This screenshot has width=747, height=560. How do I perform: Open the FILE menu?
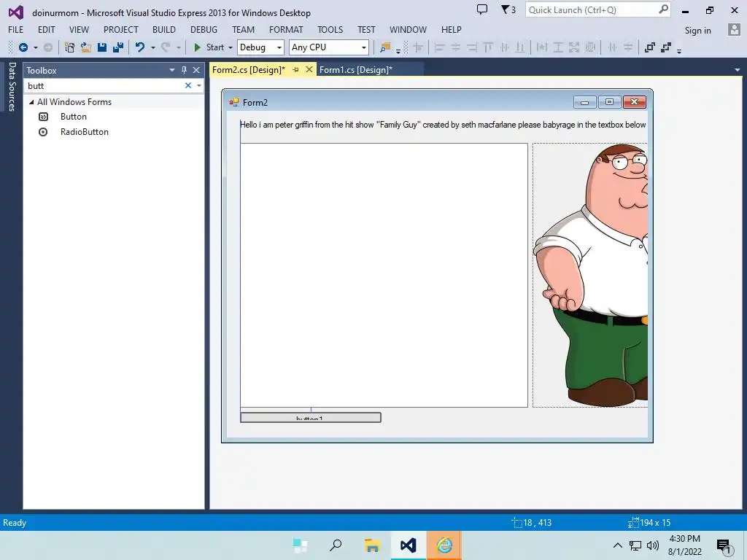[x=15, y=29]
